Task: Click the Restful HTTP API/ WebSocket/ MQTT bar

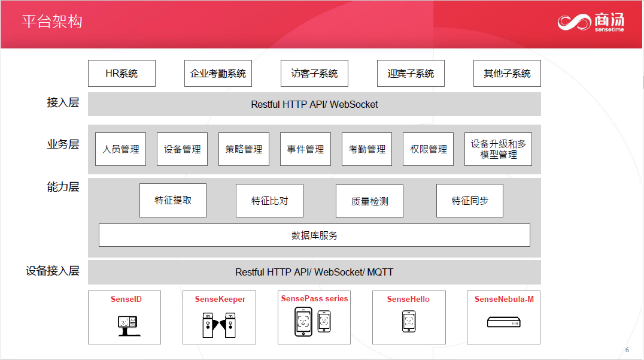Action: pos(314,272)
